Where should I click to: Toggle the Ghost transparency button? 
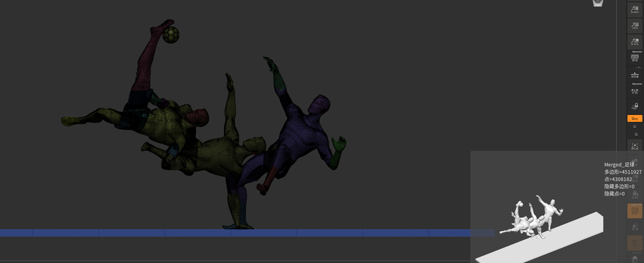(x=635, y=243)
